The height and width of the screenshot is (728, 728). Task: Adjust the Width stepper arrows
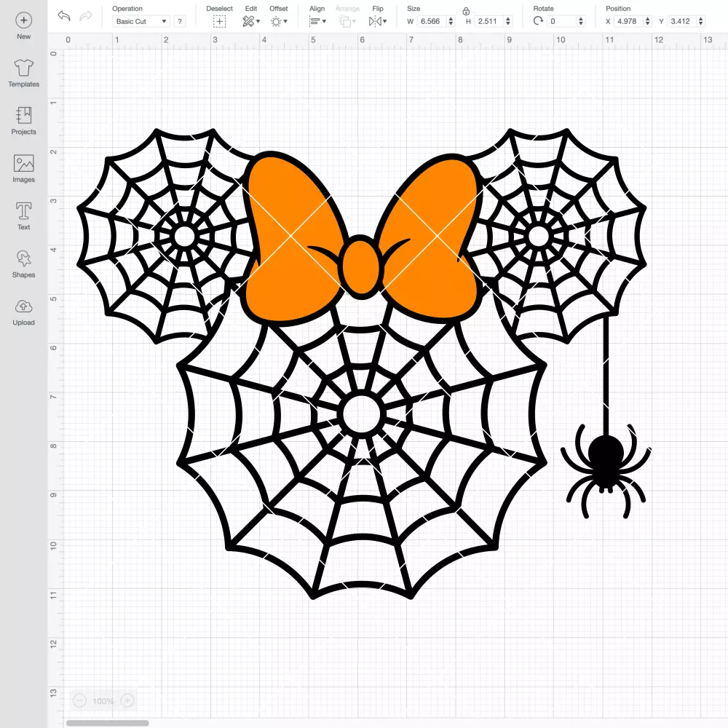click(451, 21)
